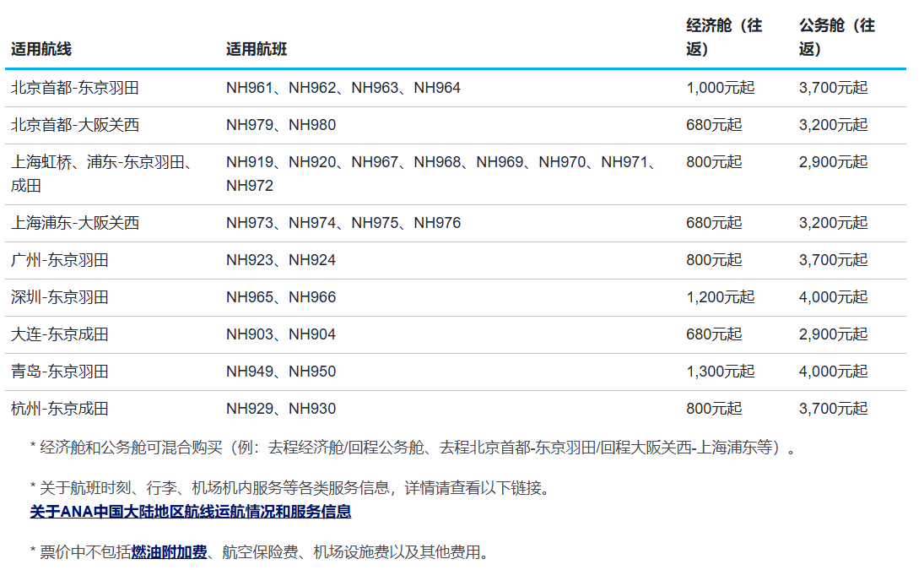Select the 北京首都-大阪关西 route cell
The width and height of the screenshot is (924, 570).
click(x=75, y=125)
